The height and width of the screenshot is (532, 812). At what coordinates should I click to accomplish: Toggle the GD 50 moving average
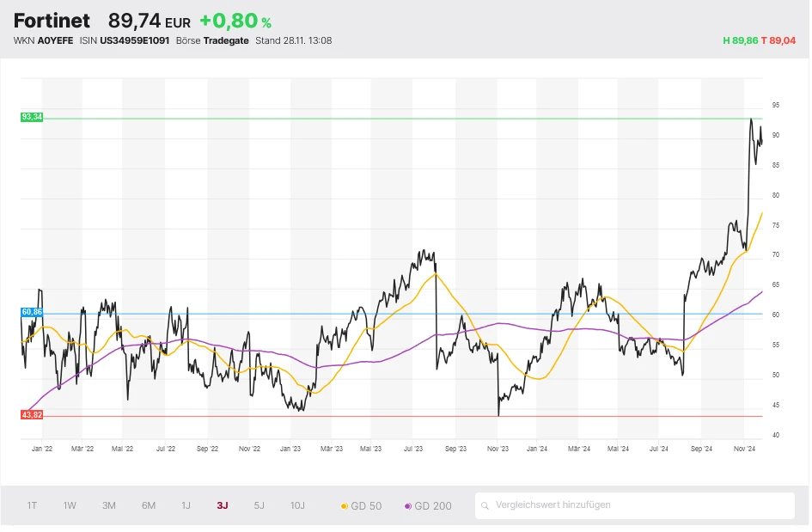(362, 506)
